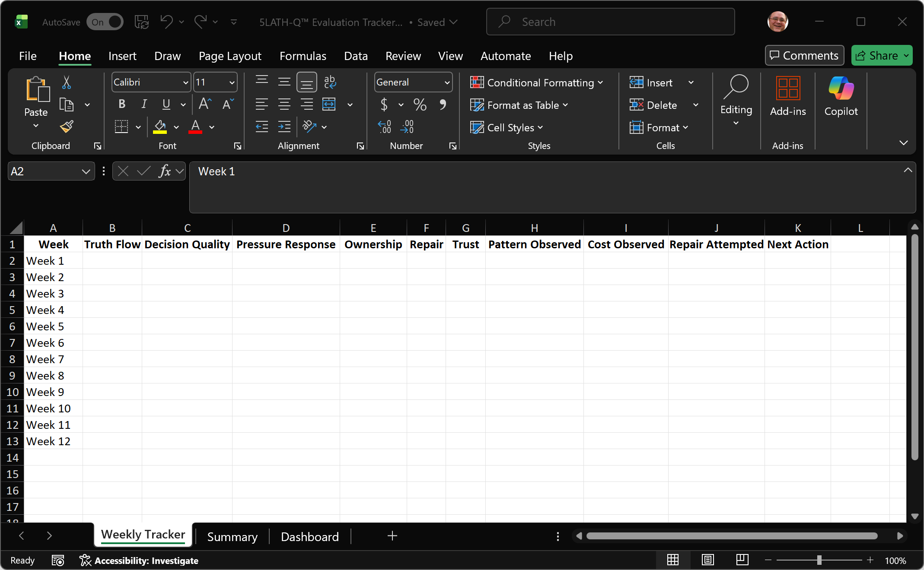Click the Increase Font Size icon
This screenshot has height=570, width=924.
205,104
